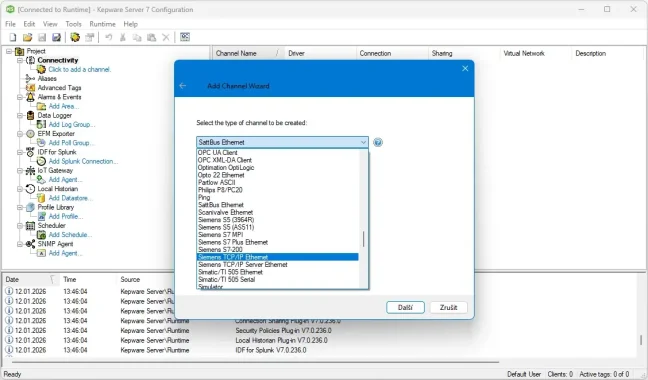
Task: Click the driver list scrollbar thumb
Action: tap(364, 239)
